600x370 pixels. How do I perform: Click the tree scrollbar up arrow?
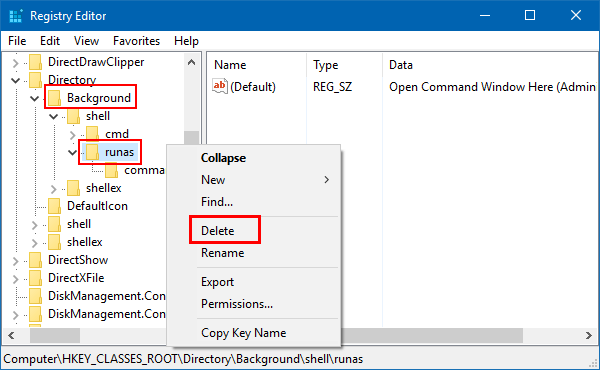tap(191, 62)
